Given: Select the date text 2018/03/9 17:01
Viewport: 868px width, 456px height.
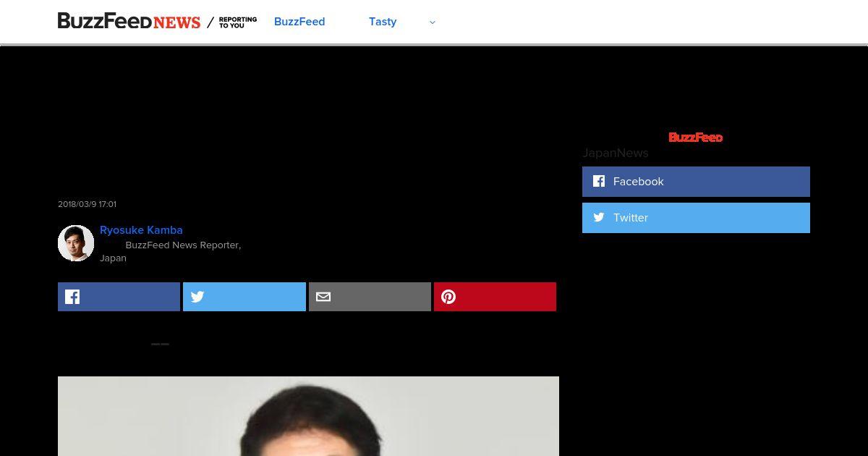Looking at the screenshot, I should coord(87,204).
